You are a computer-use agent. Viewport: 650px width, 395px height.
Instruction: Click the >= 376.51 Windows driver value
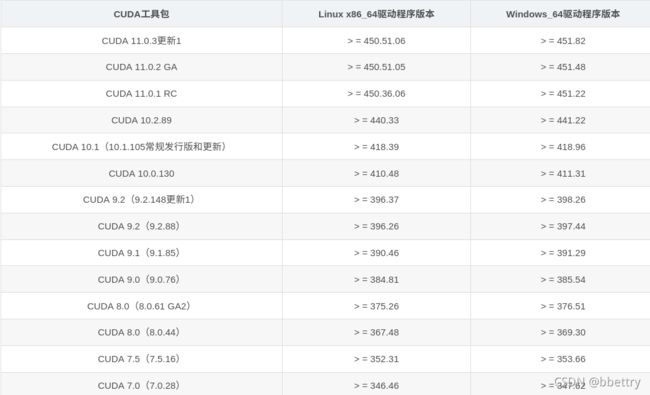coord(563,306)
